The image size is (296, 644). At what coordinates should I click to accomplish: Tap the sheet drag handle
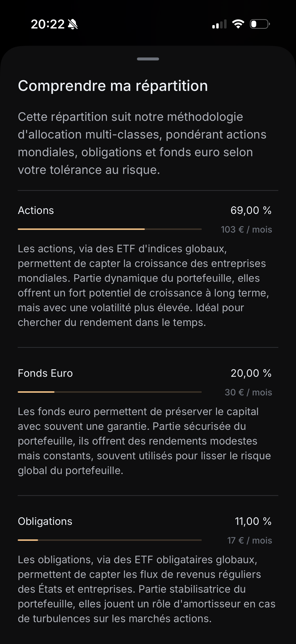pos(148,59)
